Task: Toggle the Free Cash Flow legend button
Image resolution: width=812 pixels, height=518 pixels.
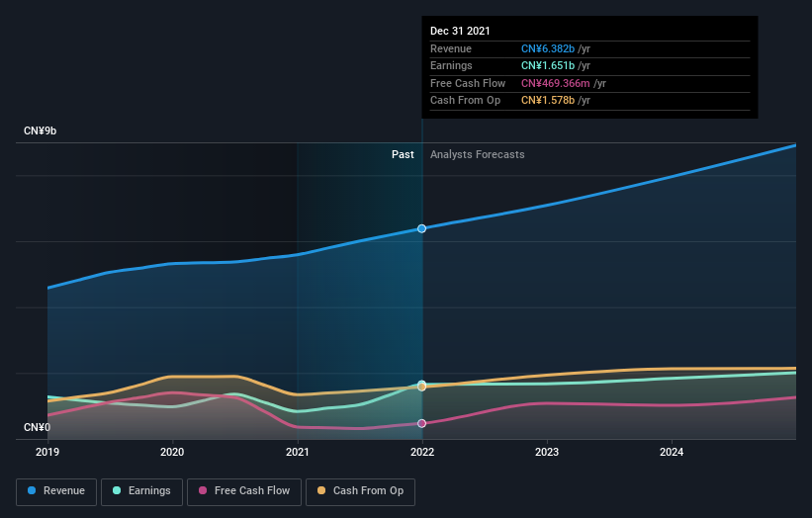Action: point(244,491)
